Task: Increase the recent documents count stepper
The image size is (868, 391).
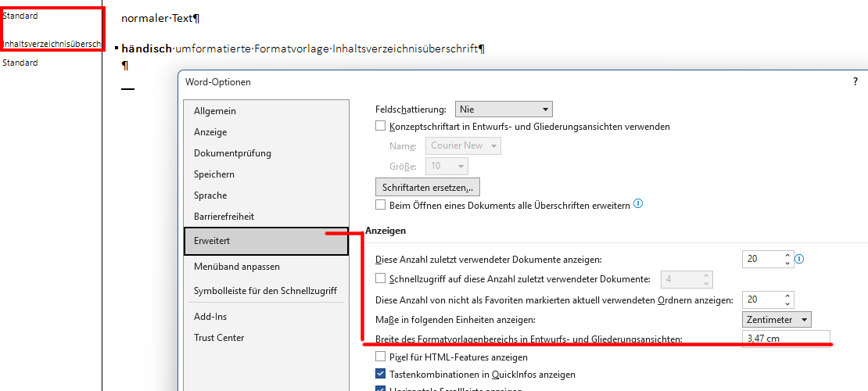Action: 788,255
